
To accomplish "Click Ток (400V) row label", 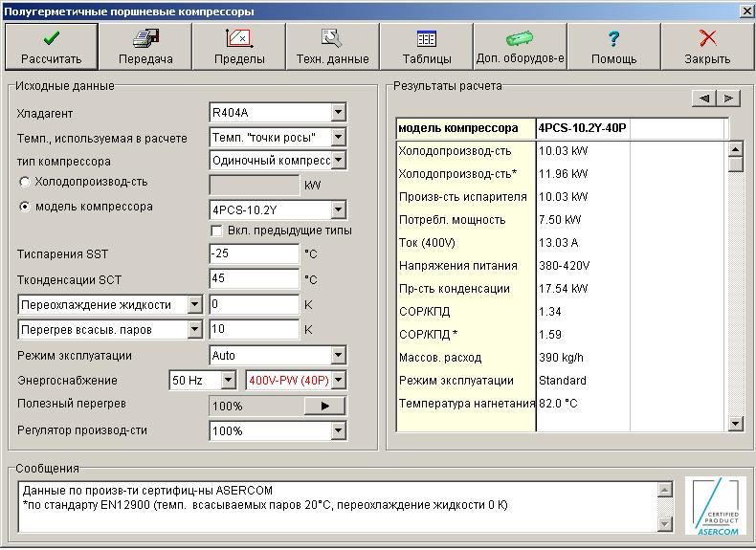I will pyautogui.click(x=427, y=243).
